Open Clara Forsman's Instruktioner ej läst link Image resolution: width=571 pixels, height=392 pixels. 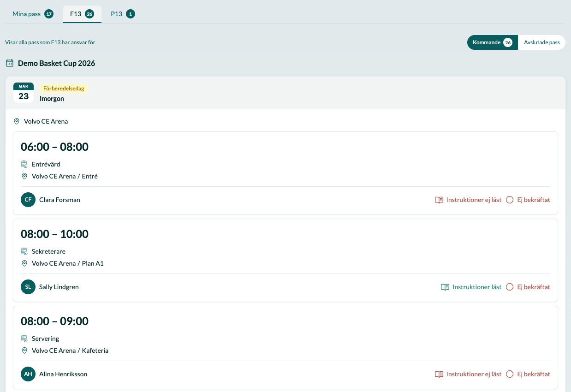(x=473, y=200)
